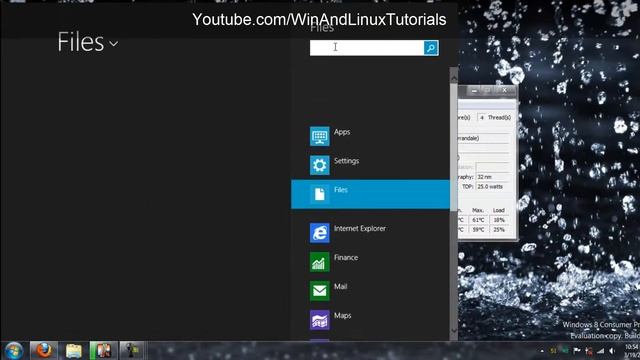640x360 pixels.
Task: Click the 'Max.' column header
Action: click(478, 210)
